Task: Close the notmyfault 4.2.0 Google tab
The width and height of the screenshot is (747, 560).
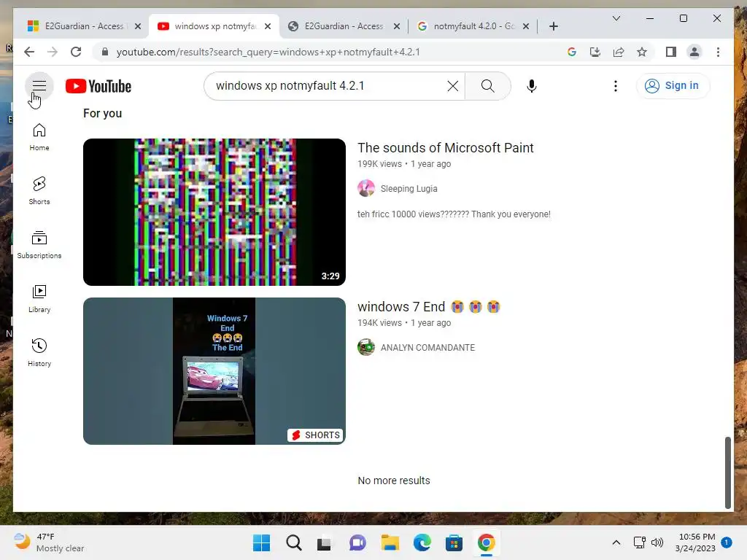Action: 526,26
